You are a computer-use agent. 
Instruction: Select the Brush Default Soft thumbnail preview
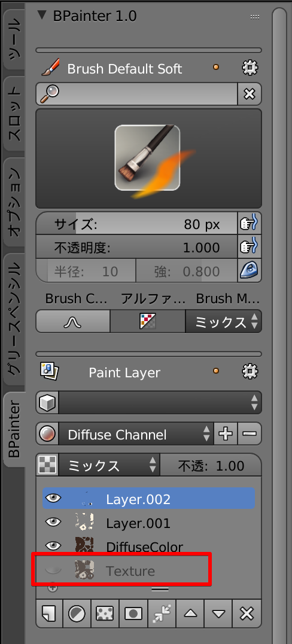click(147, 158)
